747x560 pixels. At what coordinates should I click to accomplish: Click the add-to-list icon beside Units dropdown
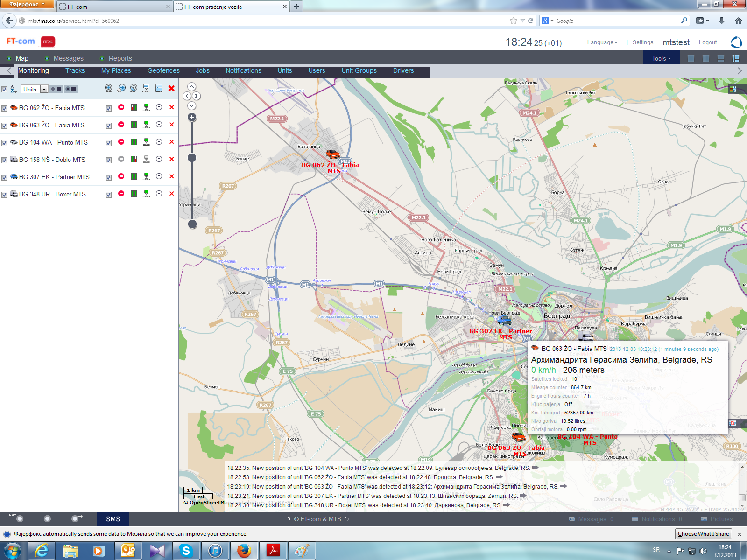click(56, 89)
